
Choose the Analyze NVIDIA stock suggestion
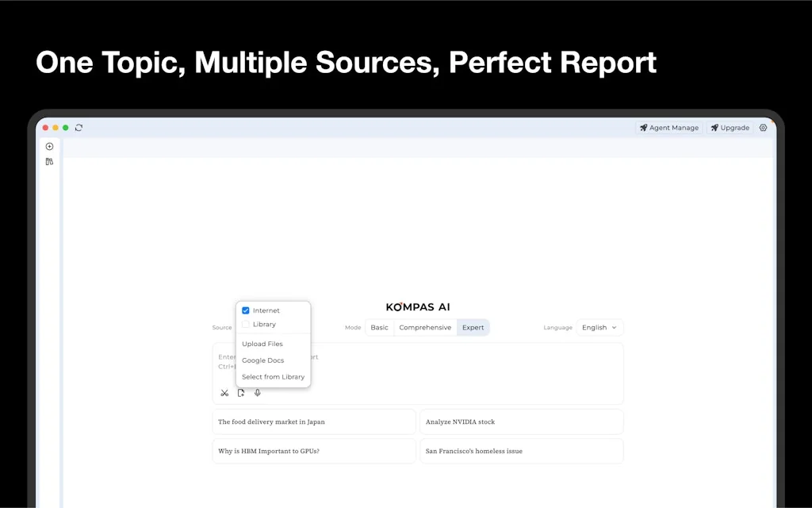[x=521, y=422]
